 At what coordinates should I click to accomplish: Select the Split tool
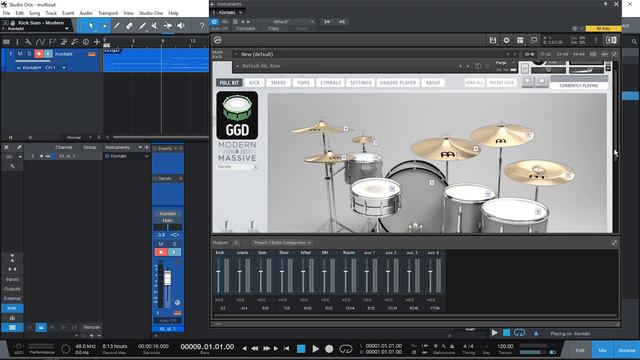[116, 26]
